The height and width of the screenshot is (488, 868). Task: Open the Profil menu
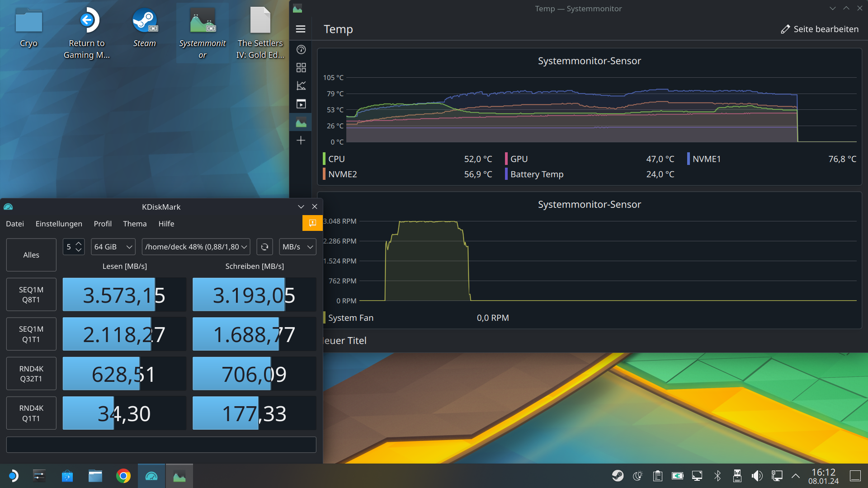(103, 224)
